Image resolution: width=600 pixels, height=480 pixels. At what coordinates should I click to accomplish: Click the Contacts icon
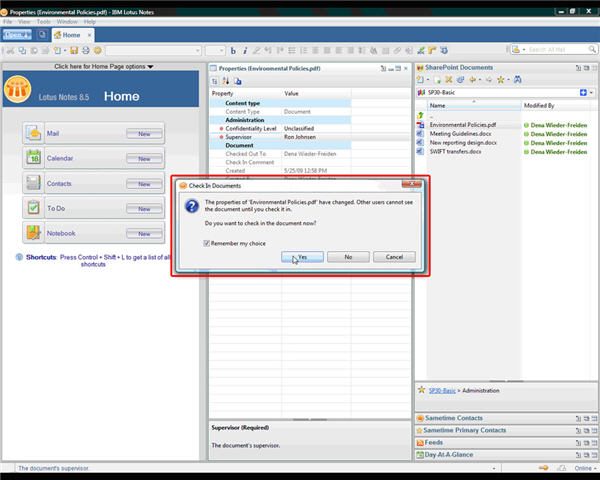pos(33,183)
